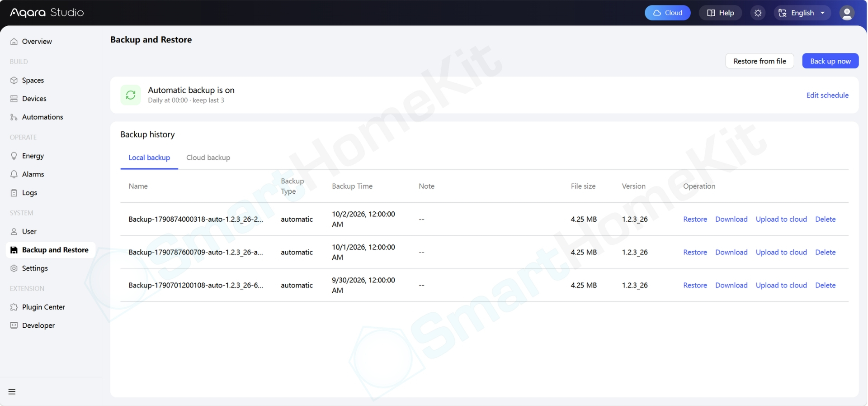The height and width of the screenshot is (406, 868).
Task: Click the Alarms bell icon
Action: (14, 174)
